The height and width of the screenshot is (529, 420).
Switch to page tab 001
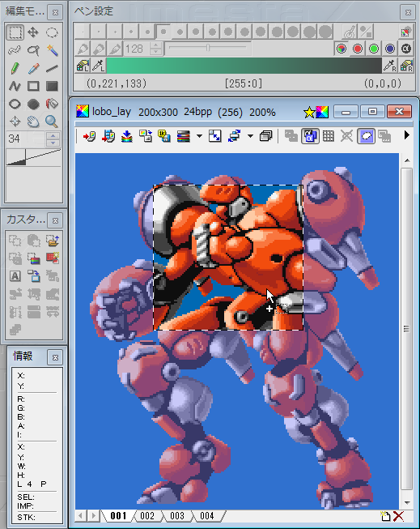[x=118, y=516]
